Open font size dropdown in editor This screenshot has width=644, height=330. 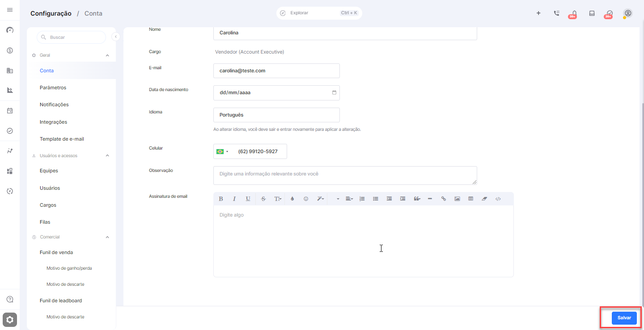(x=278, y=199)
